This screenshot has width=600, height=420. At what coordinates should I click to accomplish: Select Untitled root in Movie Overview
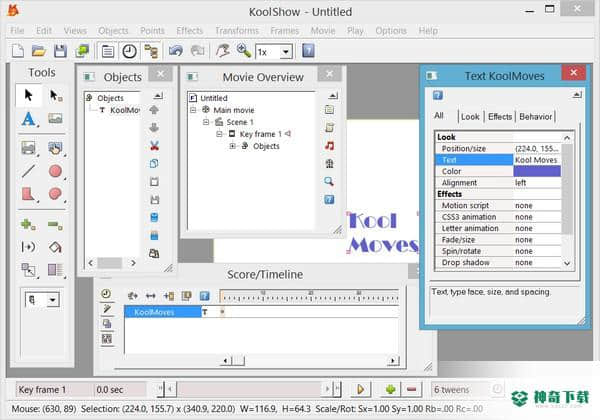[x=214, y=98]
